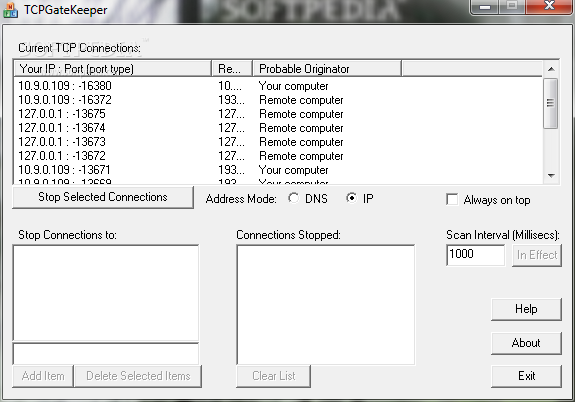Select row 127.0.0.1 : -13674
The width and height of the screenshot is (575, 402).
coord(278,128)
